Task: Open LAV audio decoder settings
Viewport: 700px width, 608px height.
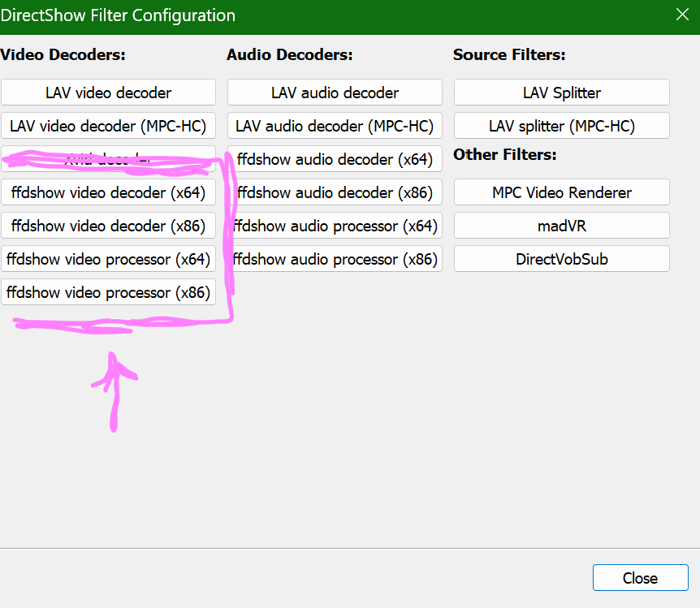Action: tap(335, 93)
